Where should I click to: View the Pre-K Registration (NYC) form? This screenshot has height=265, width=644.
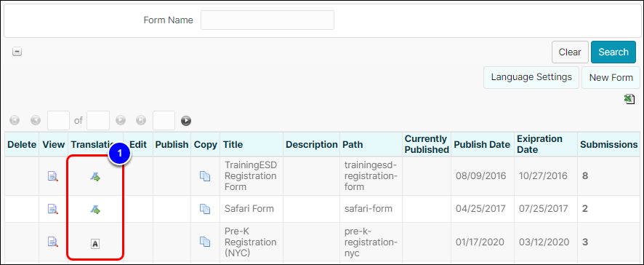[53, 242]
